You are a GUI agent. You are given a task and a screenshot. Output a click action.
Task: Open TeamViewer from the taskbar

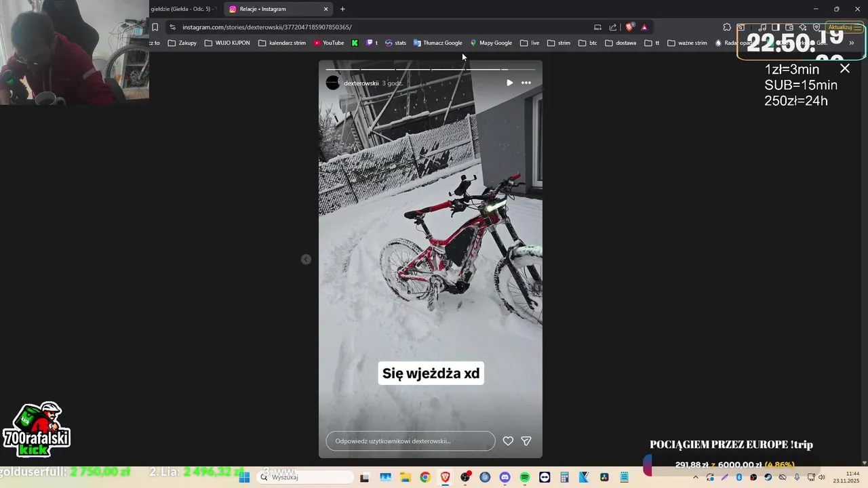(545, 477)
